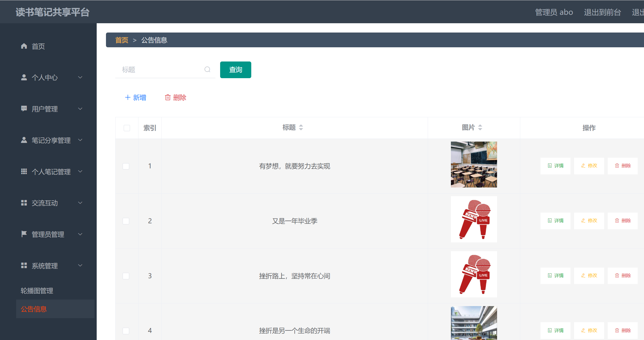Click inside the 标题 input field
Image resolution: width=644 pixels, height=340 pixels.
[x=158, y=69]
